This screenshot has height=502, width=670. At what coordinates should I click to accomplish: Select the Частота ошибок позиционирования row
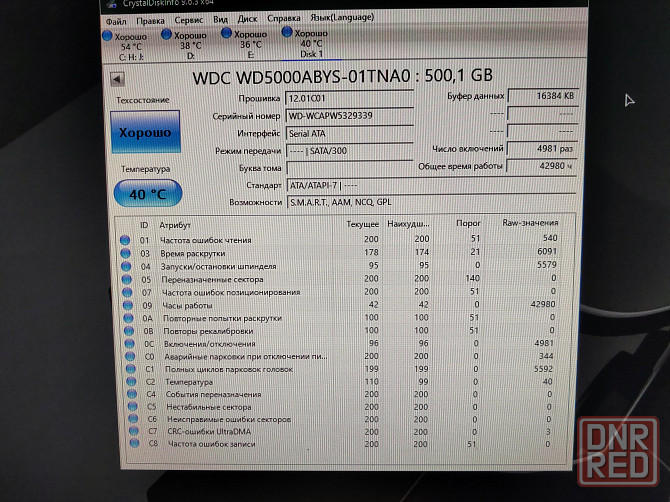tap(340, 292)
